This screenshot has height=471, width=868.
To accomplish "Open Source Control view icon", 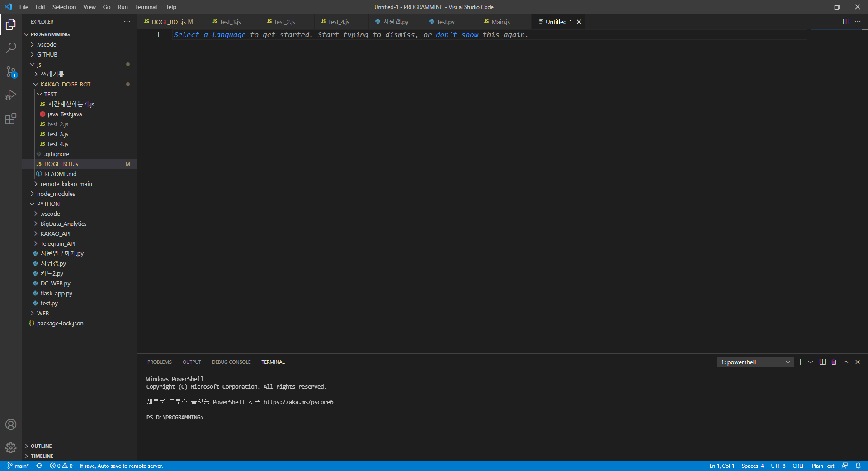I will point(11,71).
